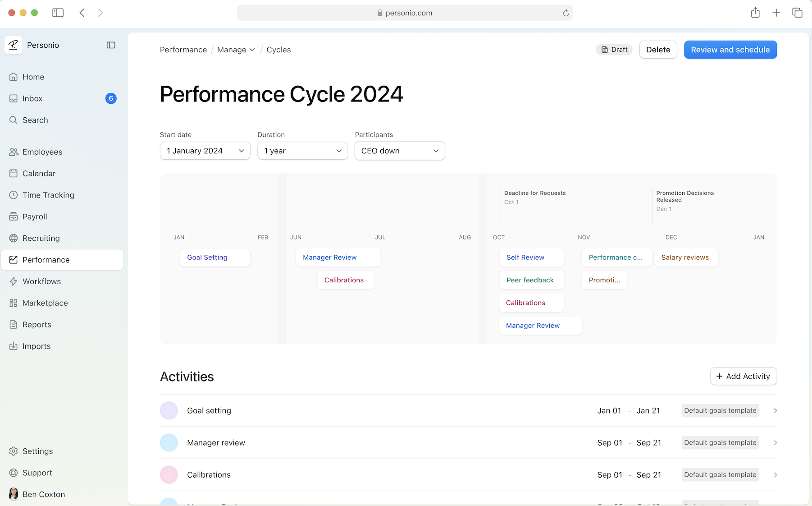Open the Home sidebar icon
This screenshot has width=812, height=506.
(x=14, y=77)
